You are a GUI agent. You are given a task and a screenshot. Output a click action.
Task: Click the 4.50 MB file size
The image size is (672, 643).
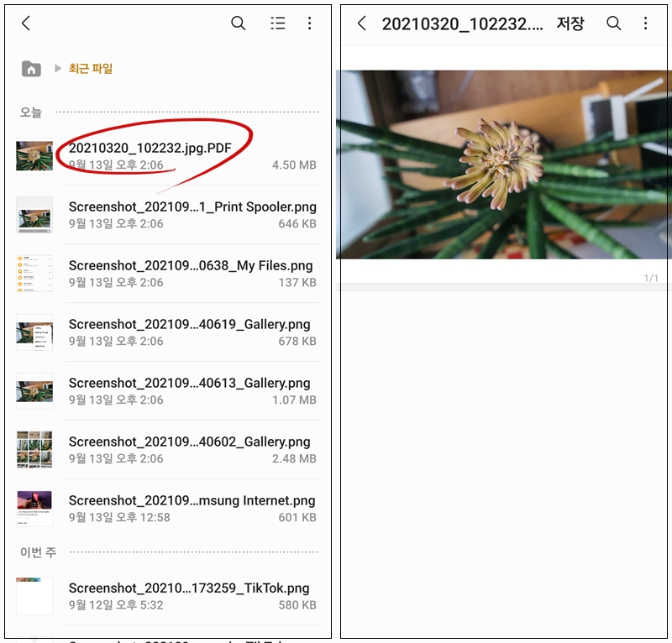(x=294, y=165)
